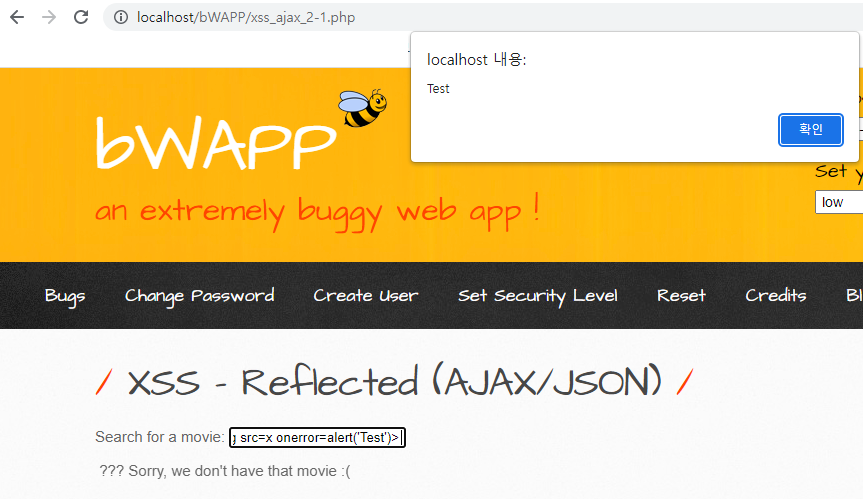Reload the page with the refresh icon
Screen dimensions: 863x499
(x=81, y=18)
